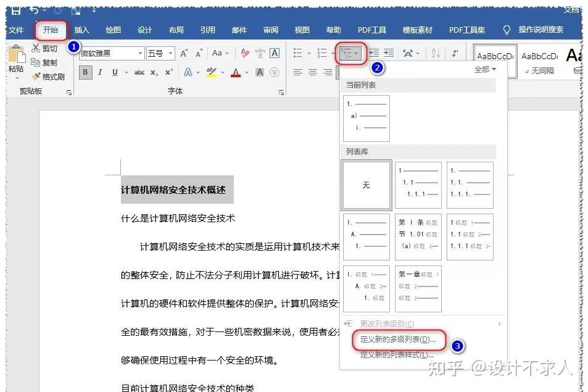Center align text icon
Image resolution: width=588 pixels, height=392 pixels.
click(x=313, y=72)
